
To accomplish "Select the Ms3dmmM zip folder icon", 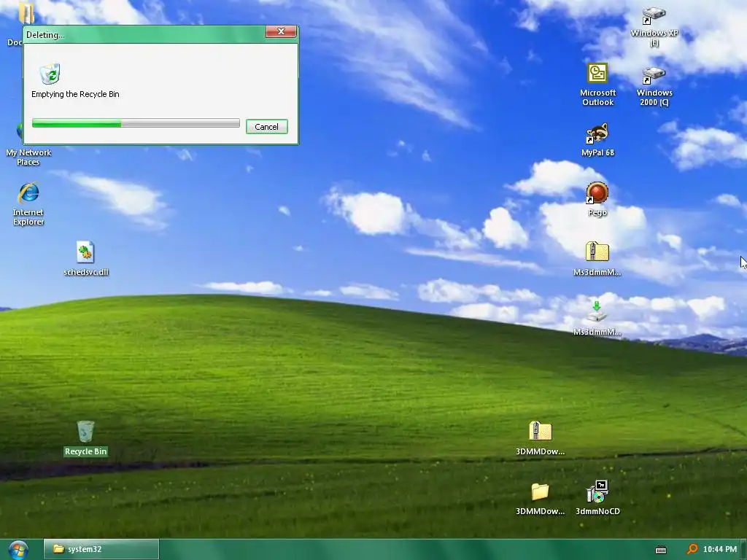I will coord(597,259).
